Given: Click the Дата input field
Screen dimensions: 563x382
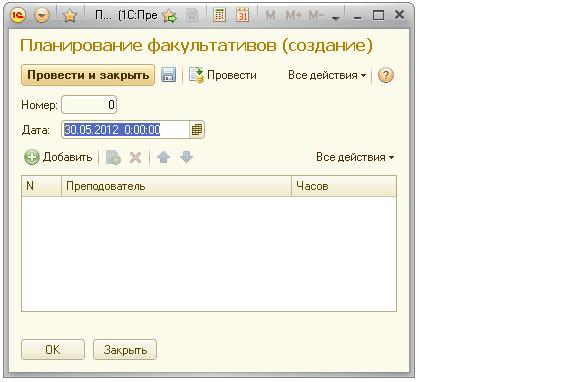Looking at the screenshot, I should tap(125, 130).
